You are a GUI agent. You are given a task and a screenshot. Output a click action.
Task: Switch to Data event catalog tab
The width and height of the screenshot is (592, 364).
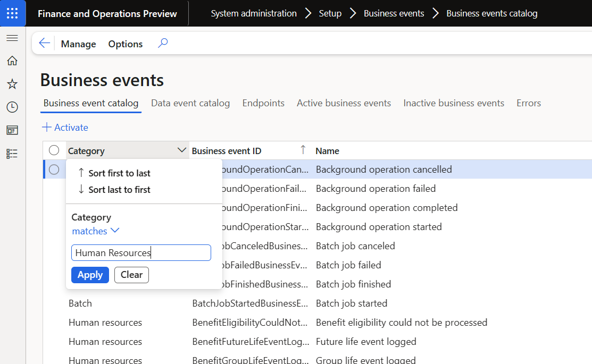click(x=190, y=103)
